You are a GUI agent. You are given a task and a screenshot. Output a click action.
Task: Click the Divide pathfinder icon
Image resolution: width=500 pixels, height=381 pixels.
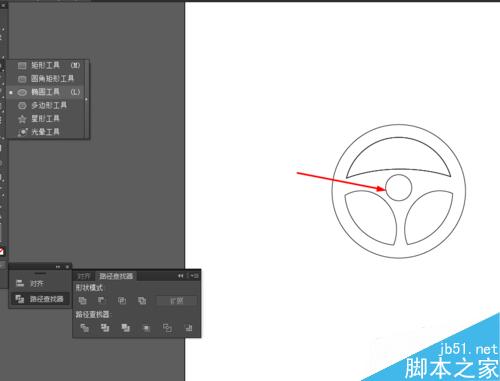pyautogui.click(x=84, y=328)
